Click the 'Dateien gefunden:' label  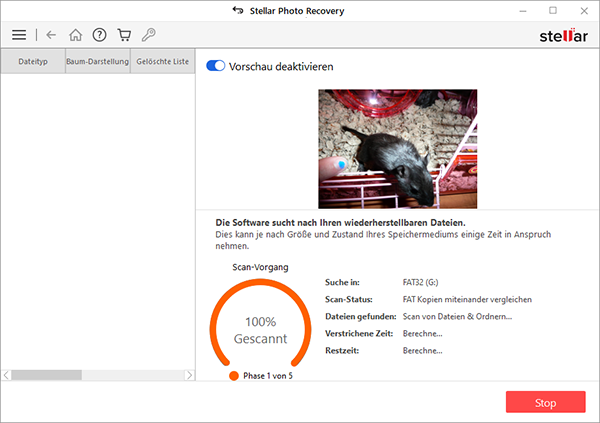coord(361,317)
